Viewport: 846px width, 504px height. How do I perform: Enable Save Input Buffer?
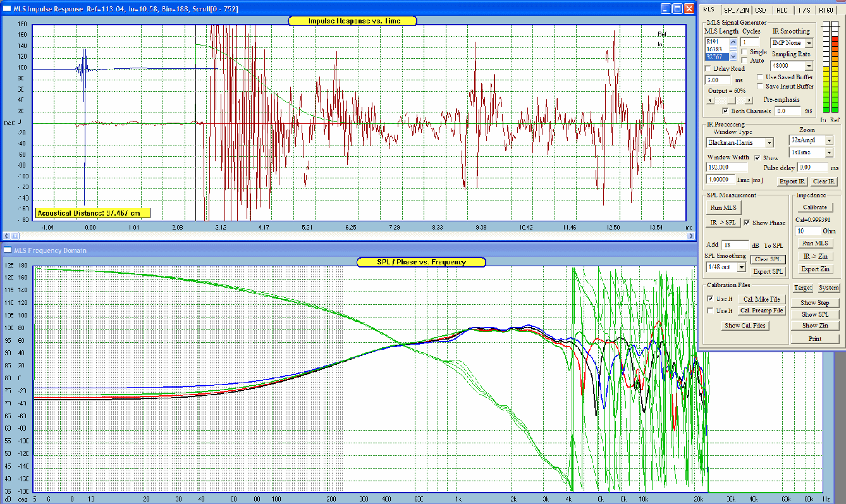[761, 86]
